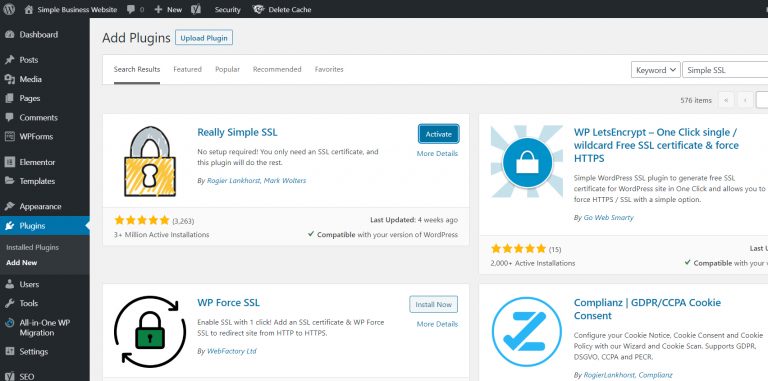This screenshot has height=381, width=768.
Task: Click the Settings sliders icon
Action: 9,352
